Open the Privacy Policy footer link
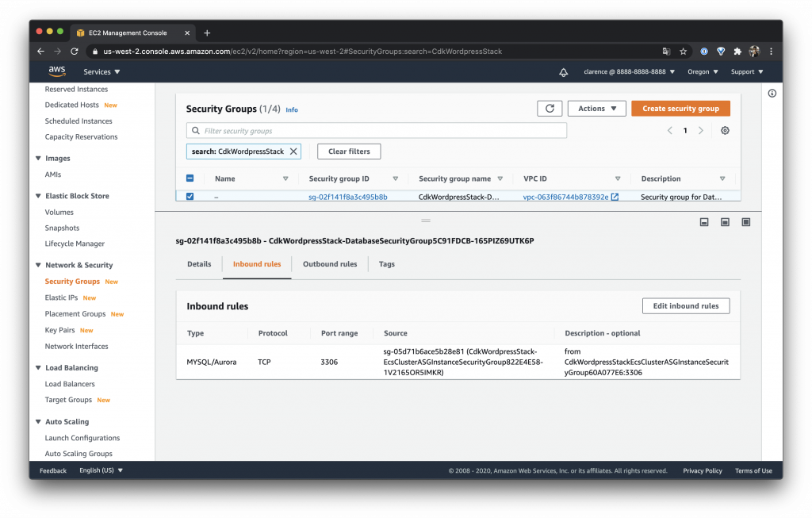The image size is (812, 518). 703,470
